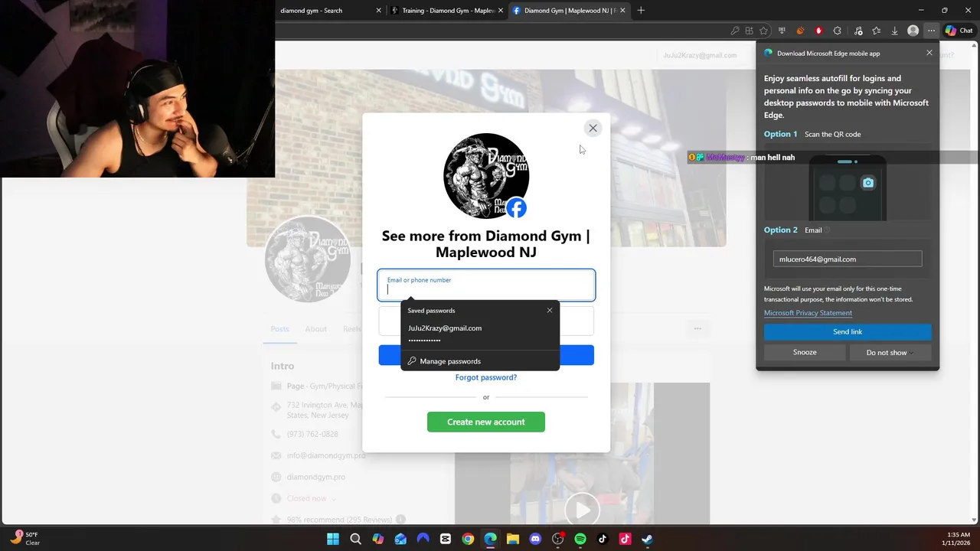This screenshot has height=551, width=980.
Task: Open the clock showing 1:35 AM
Action: tap(959, 539)
